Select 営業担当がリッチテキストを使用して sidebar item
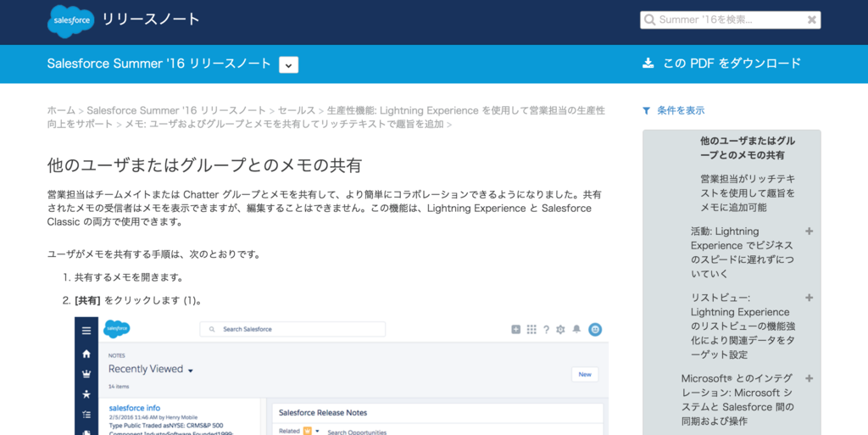This screenshot has height=435, width=868. [748, 193]
